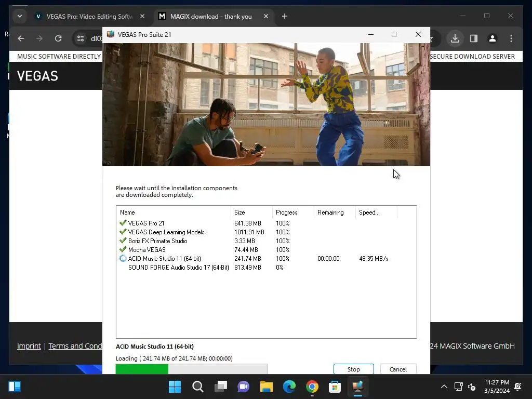Close the VEGAS Pro Suite 21 window

(418, 35)
